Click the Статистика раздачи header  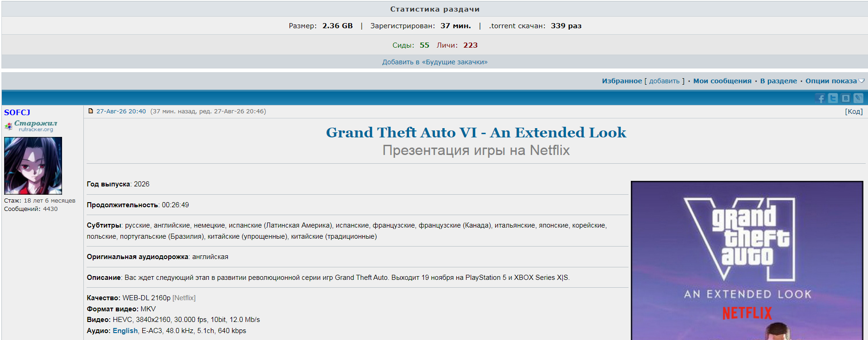[434, 9]
